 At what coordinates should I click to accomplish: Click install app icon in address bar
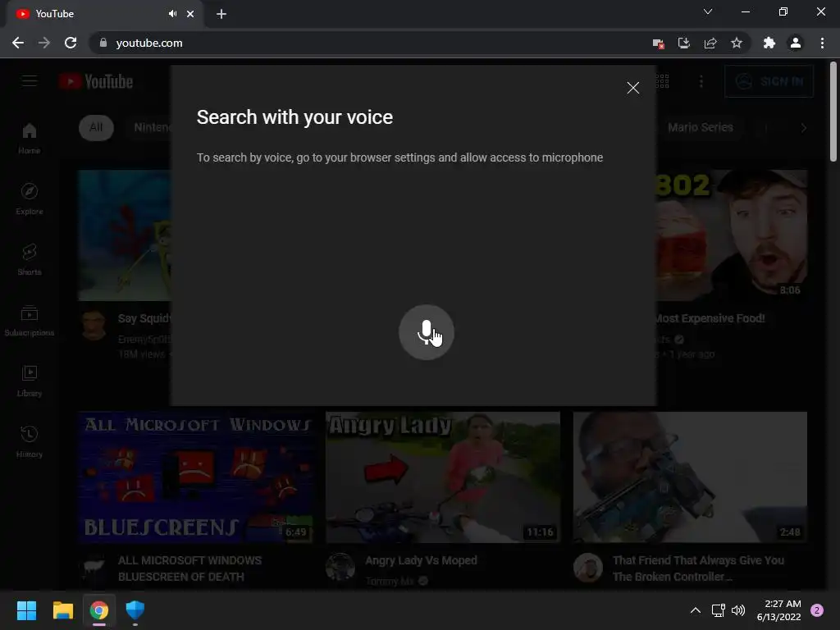pos(684,43)
